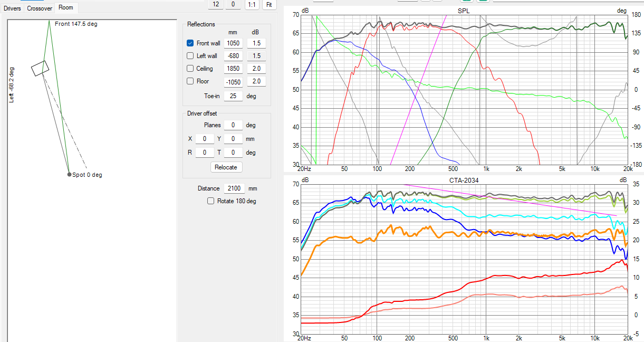Edit the driver offset Y field
The height and width of the screenshot is (342, 644).
(233, 139)
